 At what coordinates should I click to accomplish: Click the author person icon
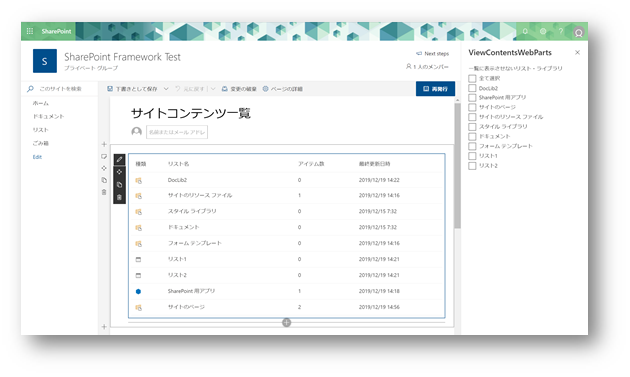click(137, 131)
